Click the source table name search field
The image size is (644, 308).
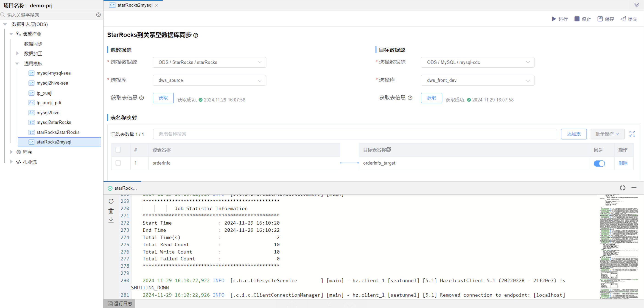pos(355,134)
